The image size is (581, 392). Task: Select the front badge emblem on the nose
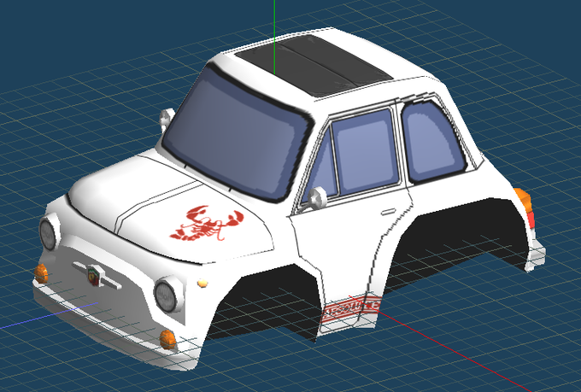pyautogui.click(x=95, y=275)
